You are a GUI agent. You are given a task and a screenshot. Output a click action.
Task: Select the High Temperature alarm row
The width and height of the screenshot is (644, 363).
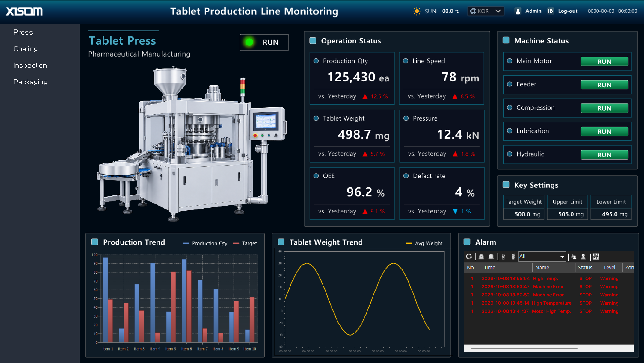coord(549,303)
